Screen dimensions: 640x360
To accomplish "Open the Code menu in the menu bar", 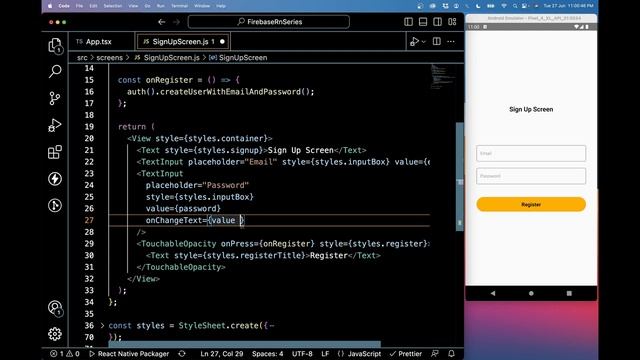I will [64, 6].
